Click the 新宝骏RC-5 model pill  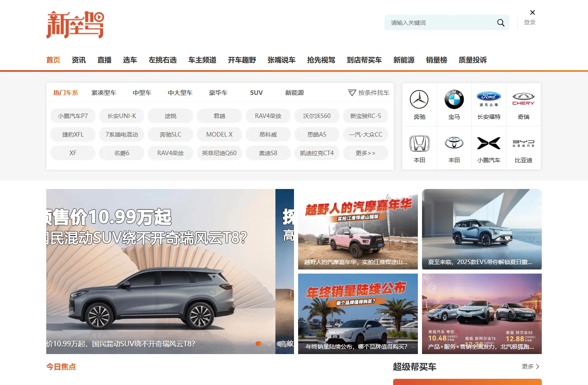(365, 116)
